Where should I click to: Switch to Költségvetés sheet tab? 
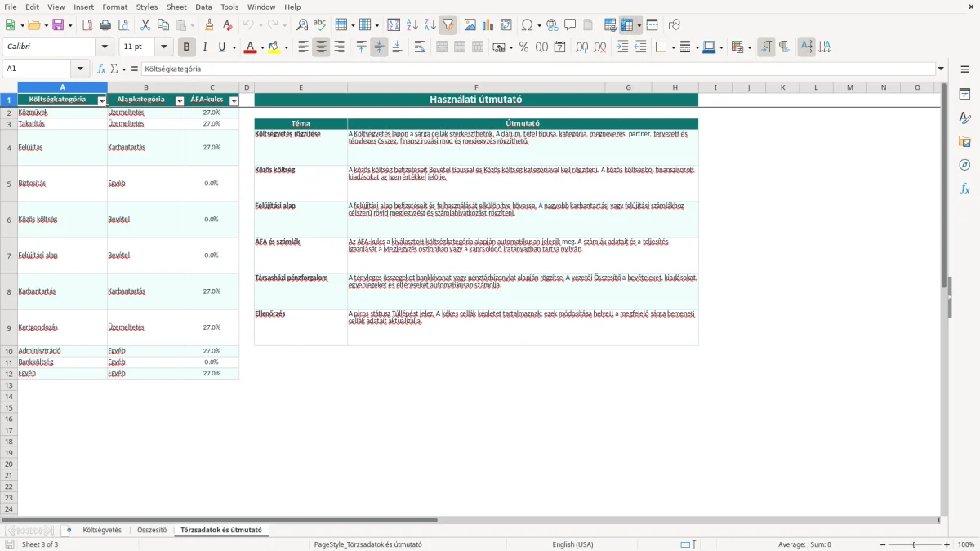click(102, 531)
